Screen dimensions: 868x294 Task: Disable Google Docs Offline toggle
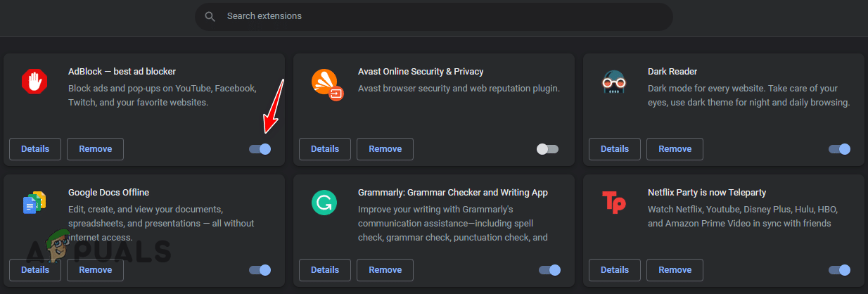tap(260, 270)
